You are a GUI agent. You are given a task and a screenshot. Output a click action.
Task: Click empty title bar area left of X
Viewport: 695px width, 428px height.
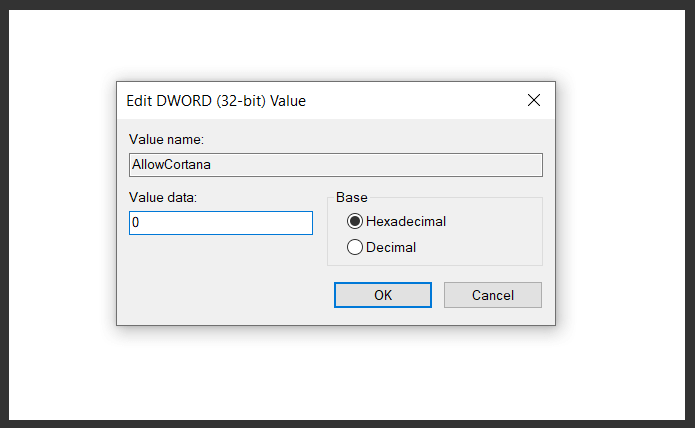click(420, 101)
